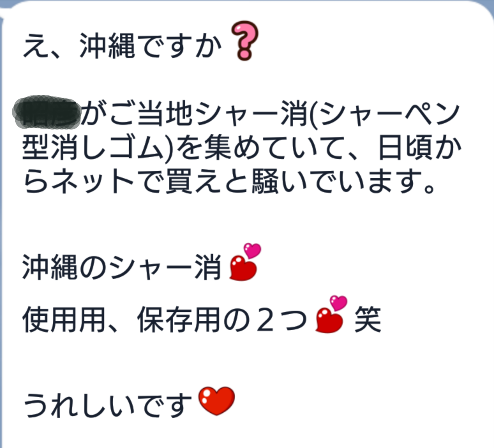This screenshot has height=448, width=494.
Task: Click the text え、沖縄ですか
Action: 123,46
